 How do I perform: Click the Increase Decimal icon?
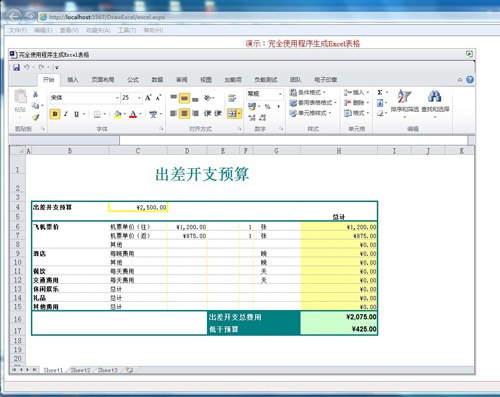[x=252, y=117]
